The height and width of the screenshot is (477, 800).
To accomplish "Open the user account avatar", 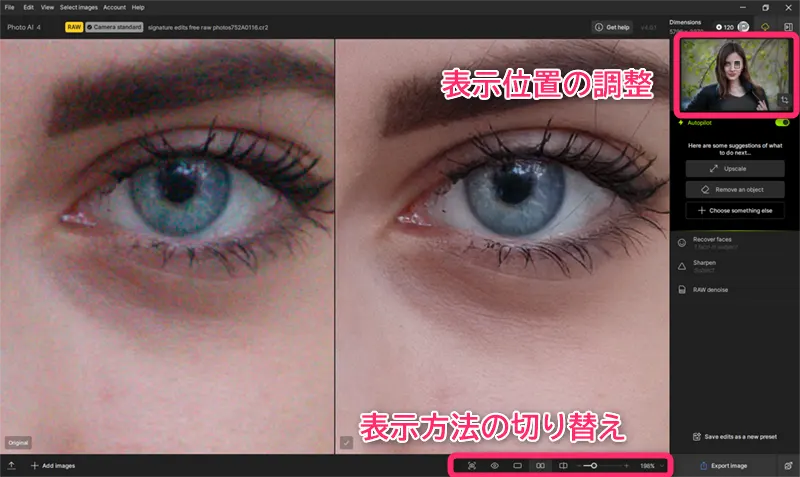I will coord(743,27).
